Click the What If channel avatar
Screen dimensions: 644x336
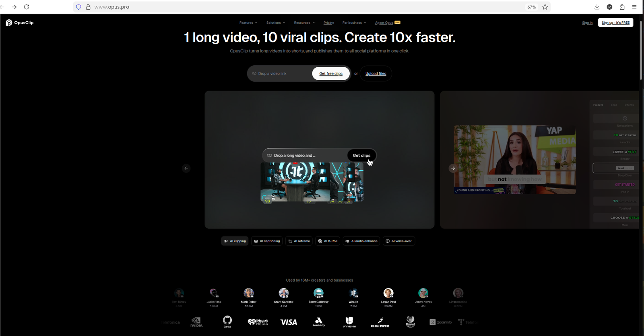click(353, 293)
